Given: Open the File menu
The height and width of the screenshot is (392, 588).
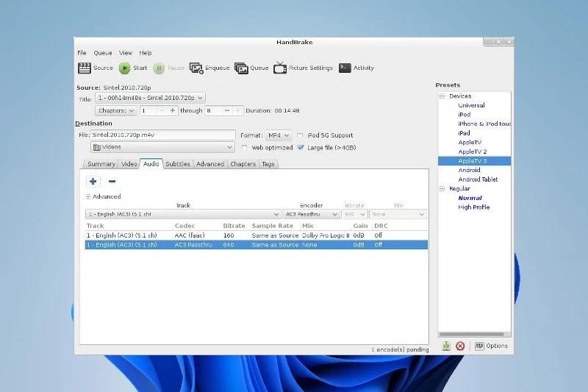Looking at the screenshot, I should point(82,53).
